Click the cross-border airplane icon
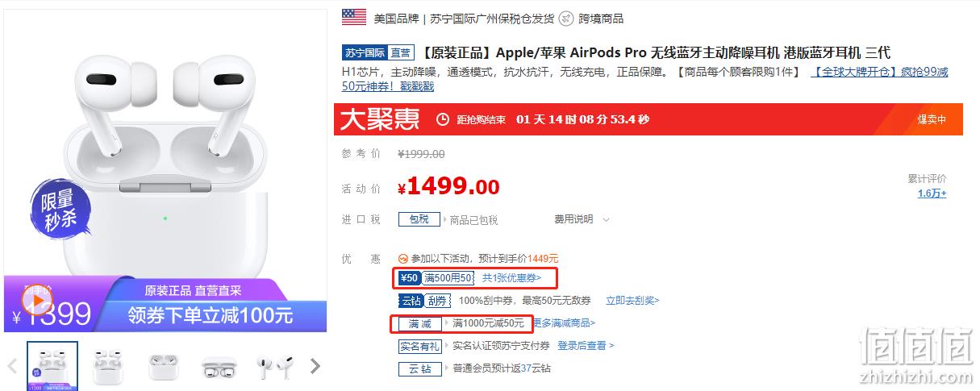Image resolution: width=980 pixels, height=391 pixels. 566,18
